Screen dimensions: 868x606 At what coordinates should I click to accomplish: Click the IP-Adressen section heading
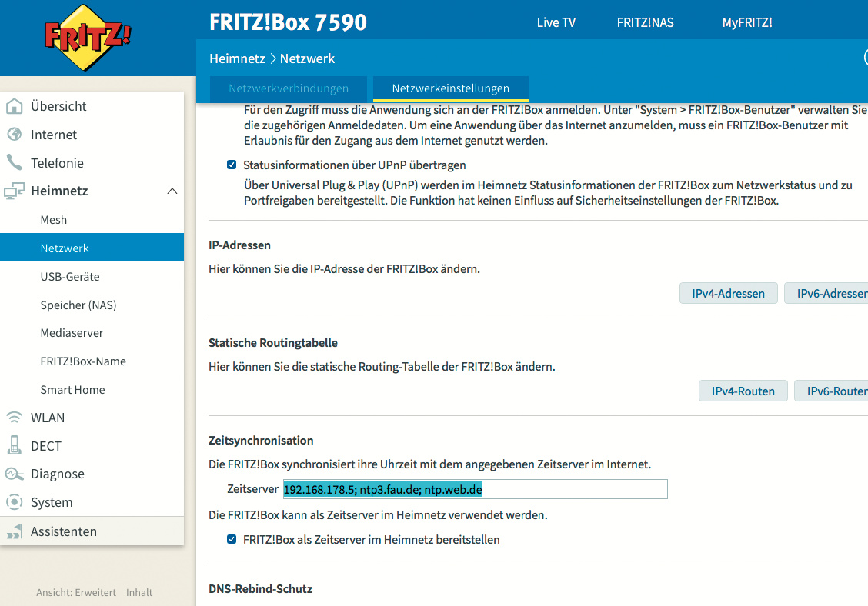(239, 245)
